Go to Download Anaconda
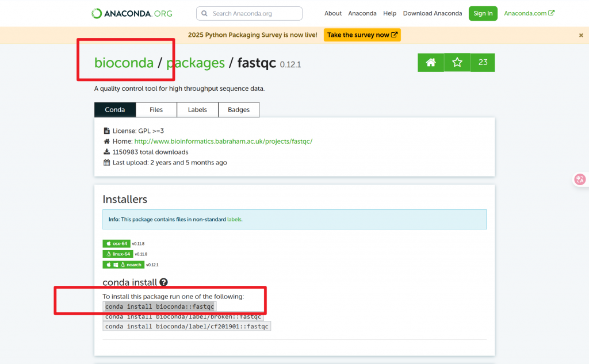Image resolution: width=589 pixels, height=364 pixels. click(433, 14)
